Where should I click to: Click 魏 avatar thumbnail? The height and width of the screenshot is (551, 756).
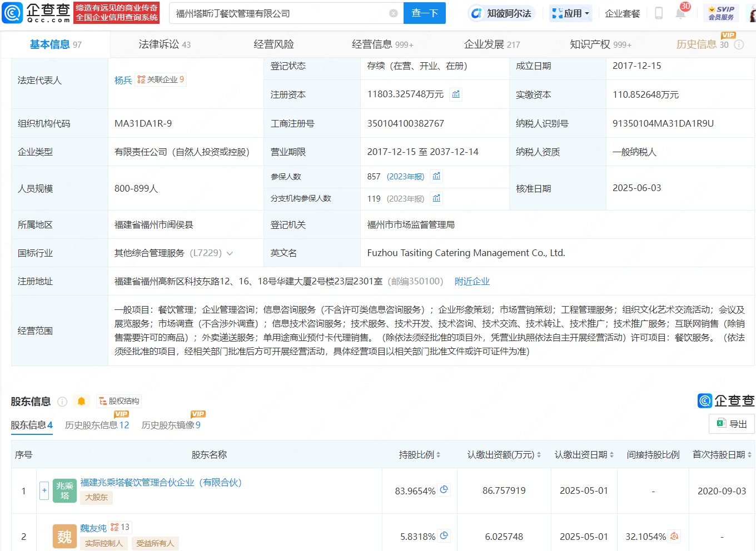click(64, 537)
